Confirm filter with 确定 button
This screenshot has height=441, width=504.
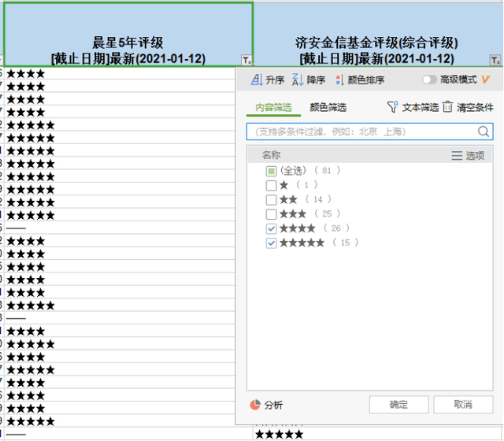click(x=398, y=404)
